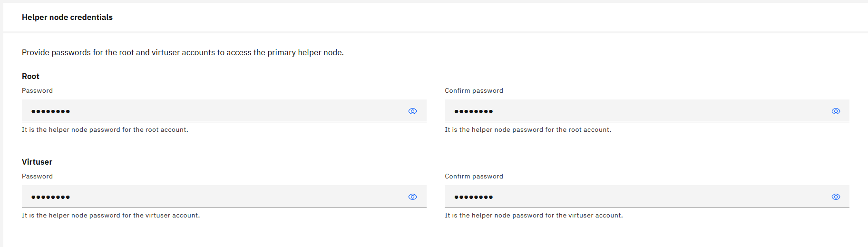This screenshot has width=868, height=247.
Task: Click the Root Password input field
Action: click(214, 111)
